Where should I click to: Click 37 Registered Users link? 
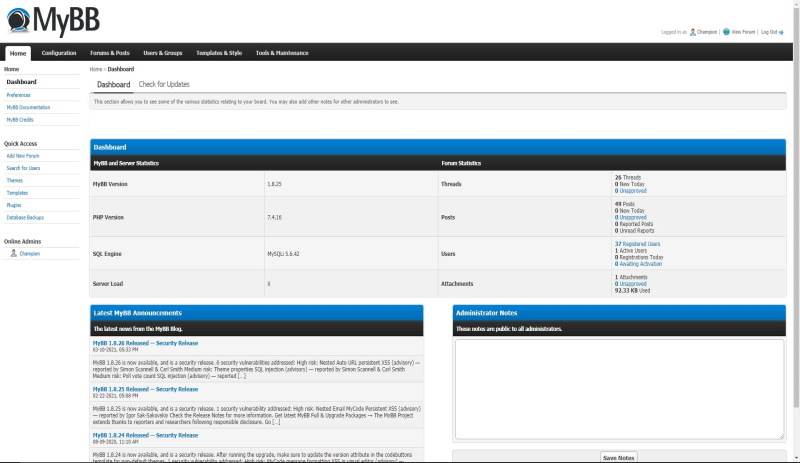(637, 244)
